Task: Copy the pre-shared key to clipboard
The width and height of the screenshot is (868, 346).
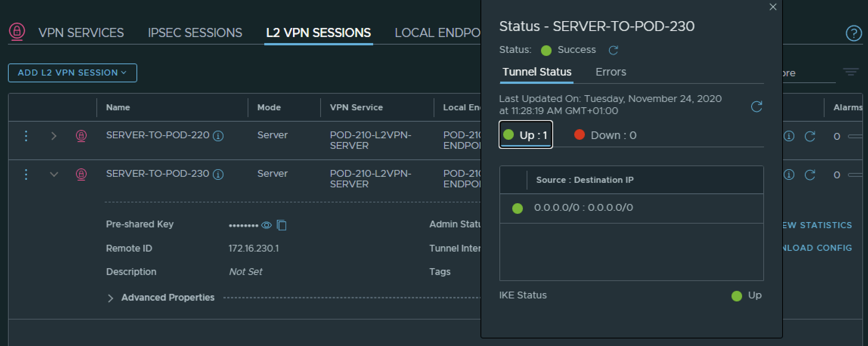Action: (282, 225)
